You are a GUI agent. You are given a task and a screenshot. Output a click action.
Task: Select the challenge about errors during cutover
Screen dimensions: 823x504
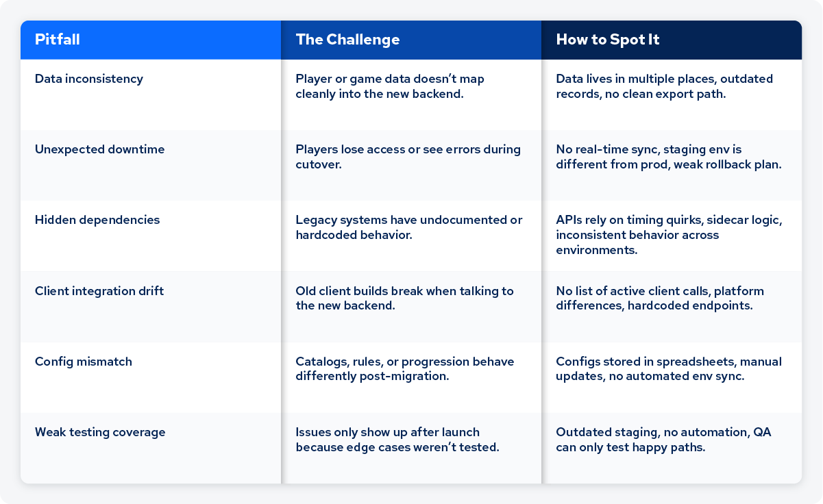(x=408, y=157)
